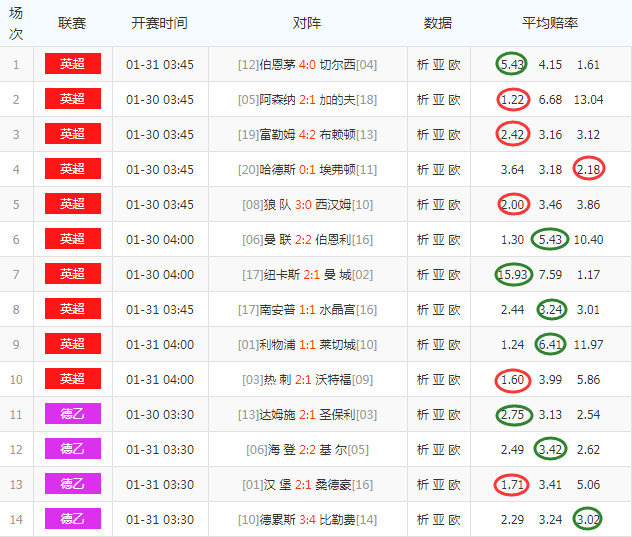Open 欧 odds for 曼联 vs 伯恩利

[x=454, y=240]
